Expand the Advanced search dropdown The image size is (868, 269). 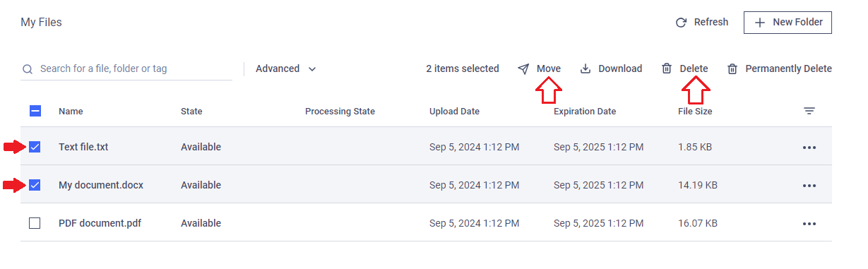tap(286, 68)
